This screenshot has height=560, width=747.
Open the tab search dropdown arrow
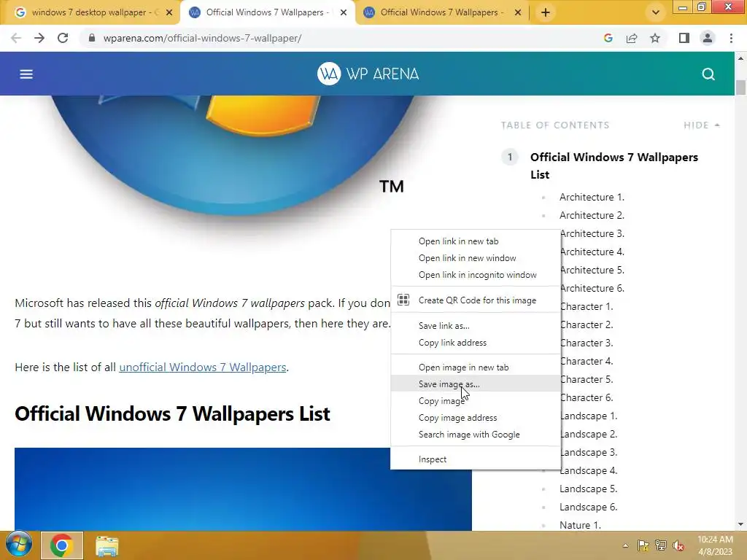click(x=656, y=12)
